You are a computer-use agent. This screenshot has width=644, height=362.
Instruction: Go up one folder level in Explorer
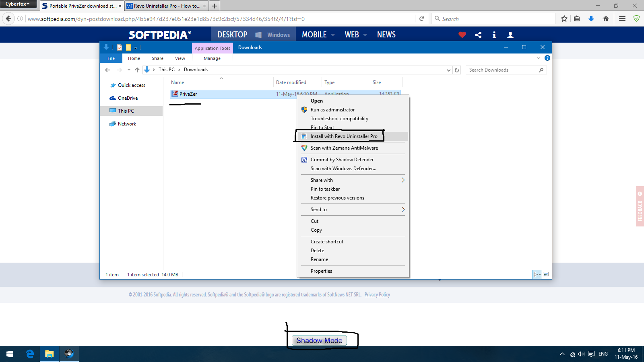(x=137, y=70)
